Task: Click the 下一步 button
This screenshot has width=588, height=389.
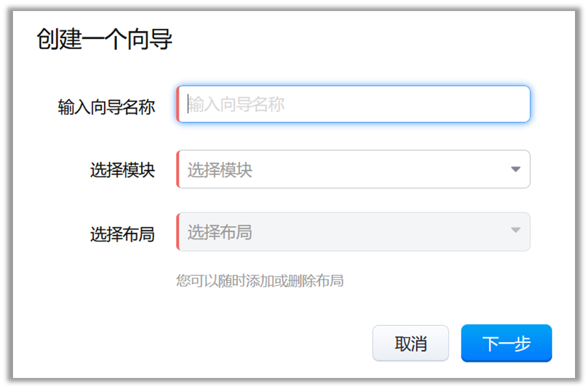Action: coord(506,343)
